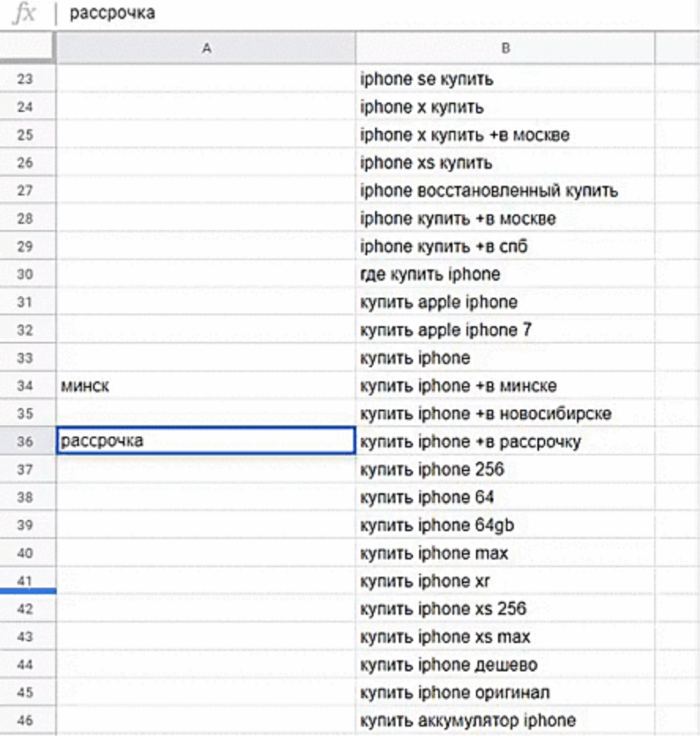Click cell 'купить iphone +в минске'
Image resolution: width=700 pixels, height=736 pixels.
pos(505,385)
